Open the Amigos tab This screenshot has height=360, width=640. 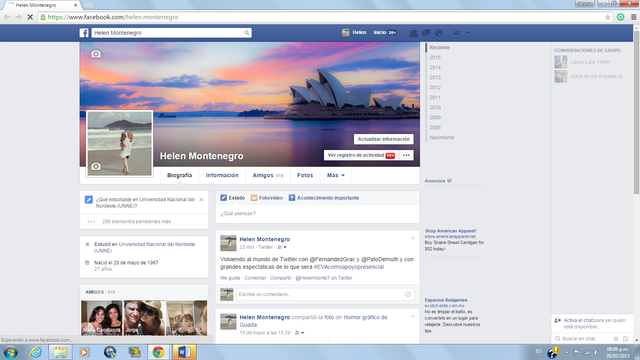pyautogui.click(x=268, y=175)
